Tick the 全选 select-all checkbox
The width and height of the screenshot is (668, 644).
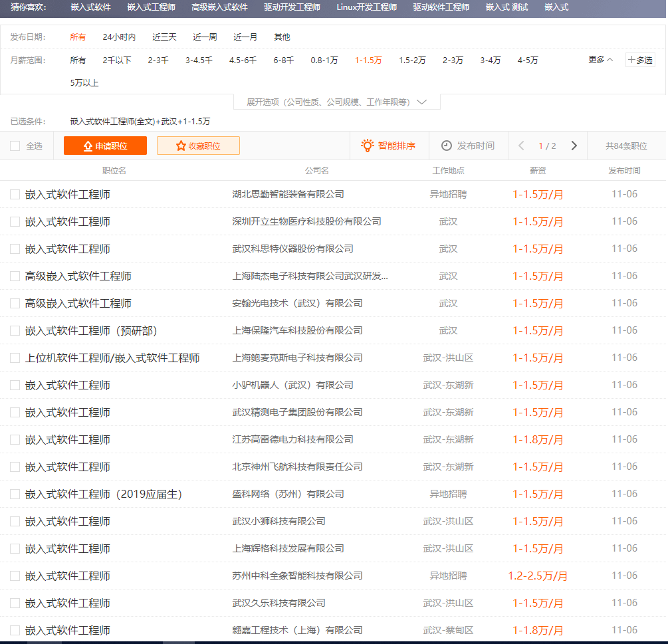click(15, 146)
